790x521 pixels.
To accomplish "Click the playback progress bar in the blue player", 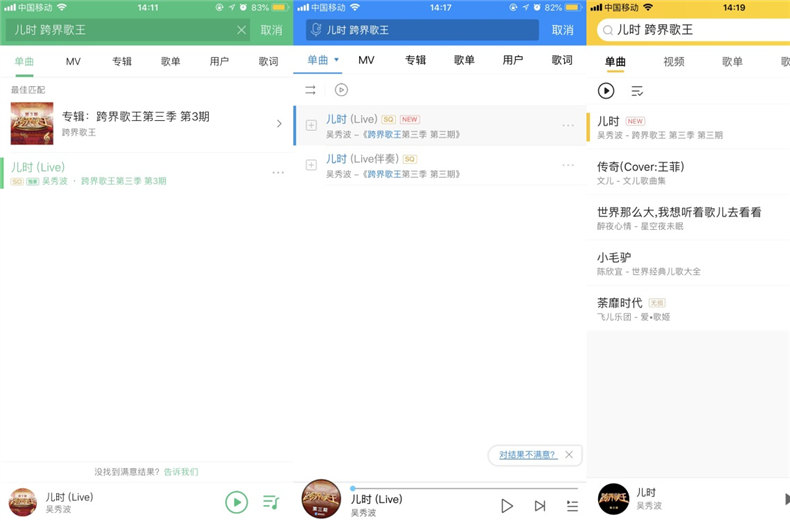I will coord(465,488).
